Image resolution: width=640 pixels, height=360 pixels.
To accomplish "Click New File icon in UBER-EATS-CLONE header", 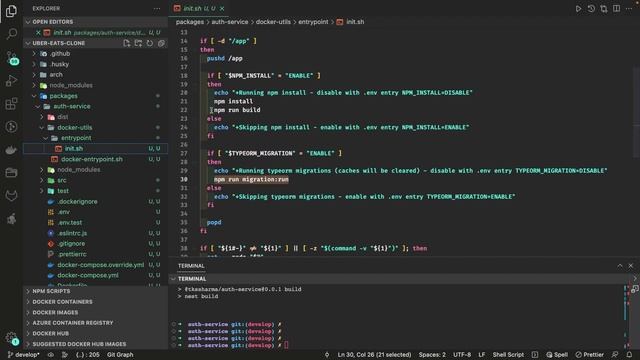I will tap(127, 43).
